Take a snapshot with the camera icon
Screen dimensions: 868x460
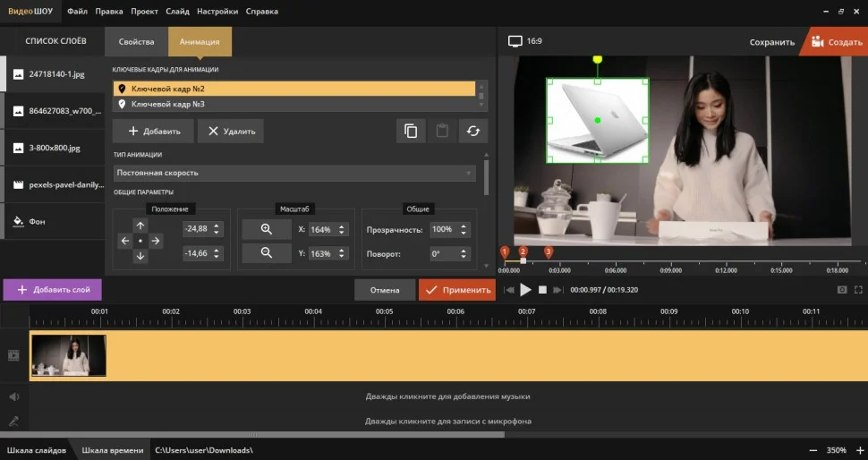(x=841, y=290)
